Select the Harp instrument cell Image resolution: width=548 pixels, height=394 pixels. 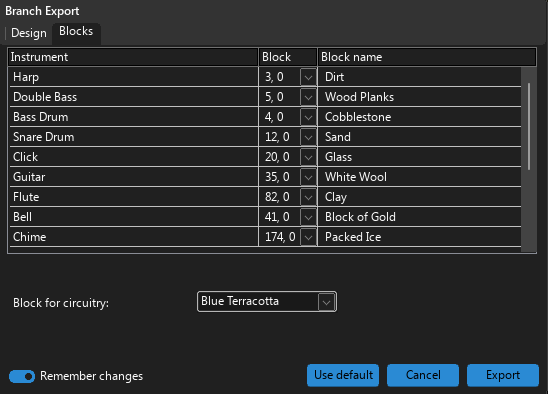134,77
